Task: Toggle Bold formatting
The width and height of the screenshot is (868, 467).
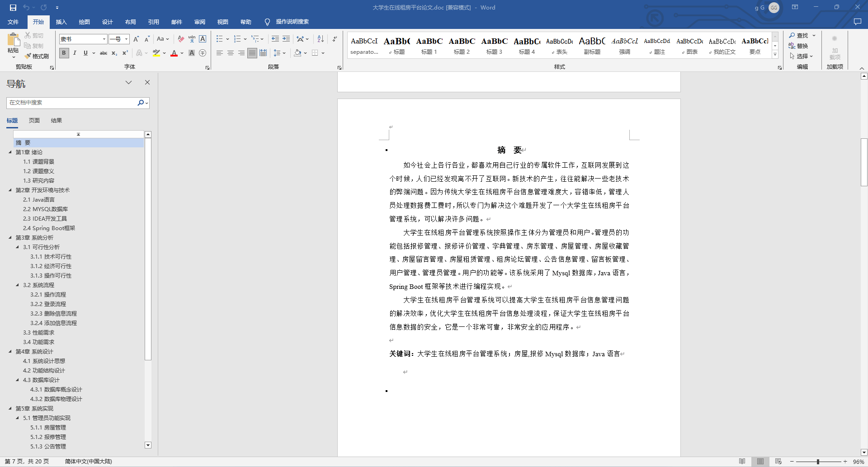Action: (x=64, y=53)
